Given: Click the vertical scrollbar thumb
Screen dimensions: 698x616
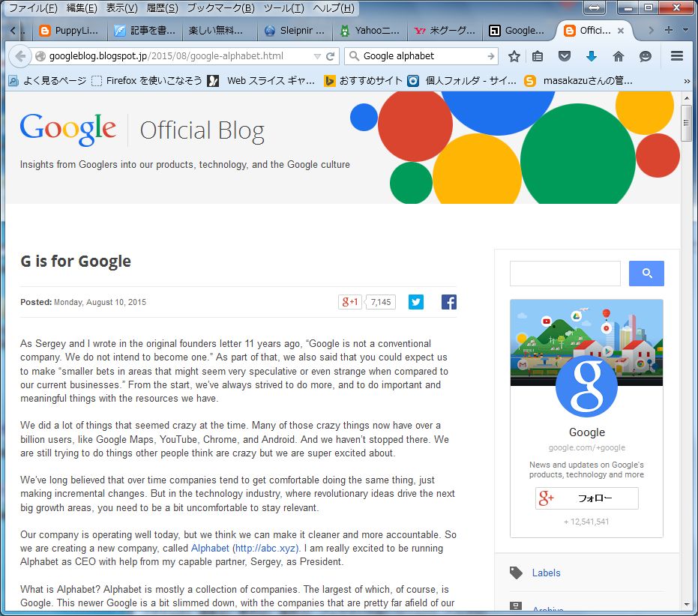Looking at the screenshot, I should [687, 124].
